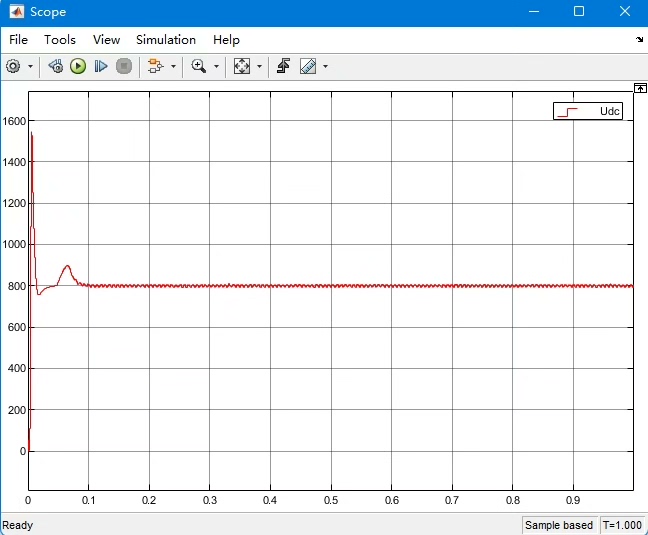648x535 pixels.
Task: Click the 'T=1.000' status bar time
Action: tap(622, 525)
